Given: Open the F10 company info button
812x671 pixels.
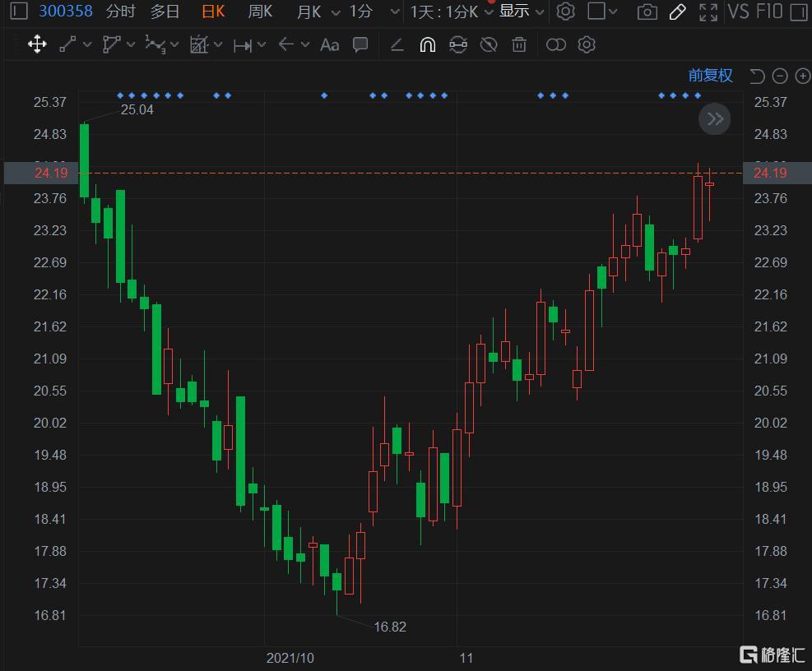Looking at the screenshot, I should (768, 11).
